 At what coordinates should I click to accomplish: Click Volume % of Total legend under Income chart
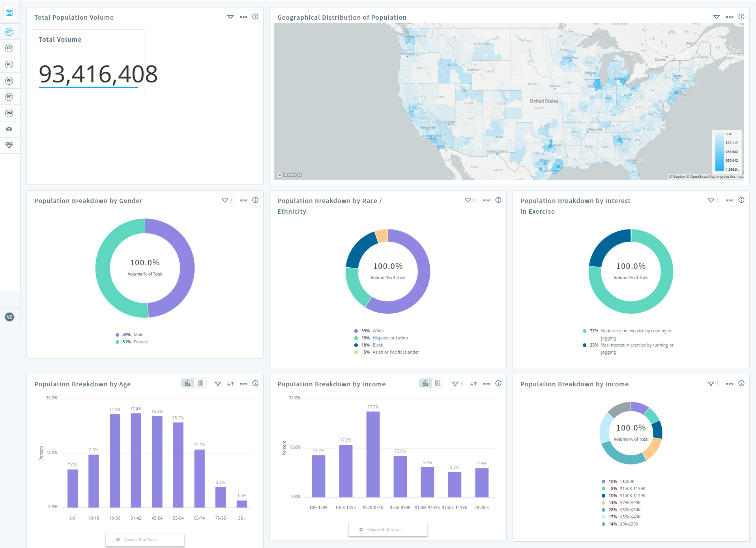click(388, 529)
